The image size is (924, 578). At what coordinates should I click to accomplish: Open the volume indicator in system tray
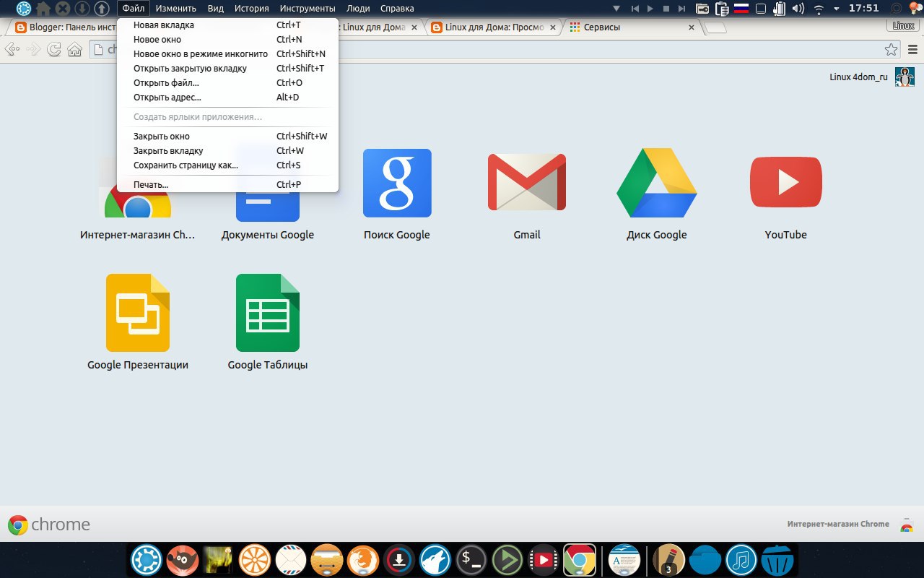click(798, 9)
